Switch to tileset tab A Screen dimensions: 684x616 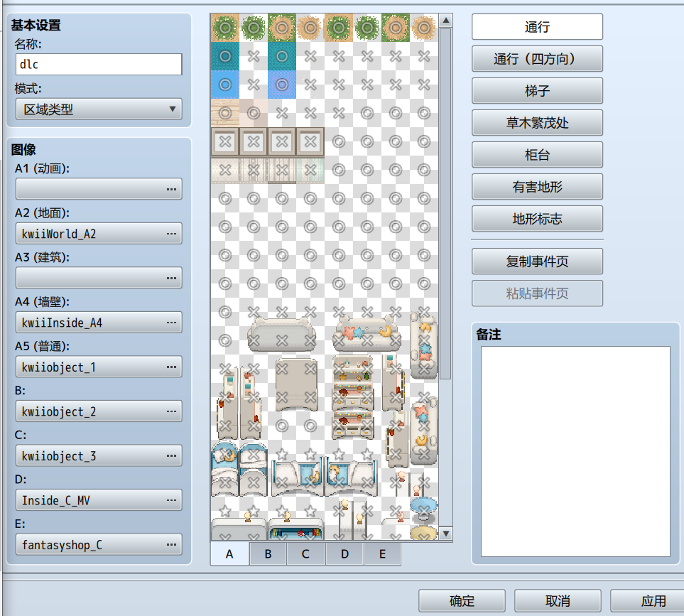pyautogui.click(x=229, y=554)
